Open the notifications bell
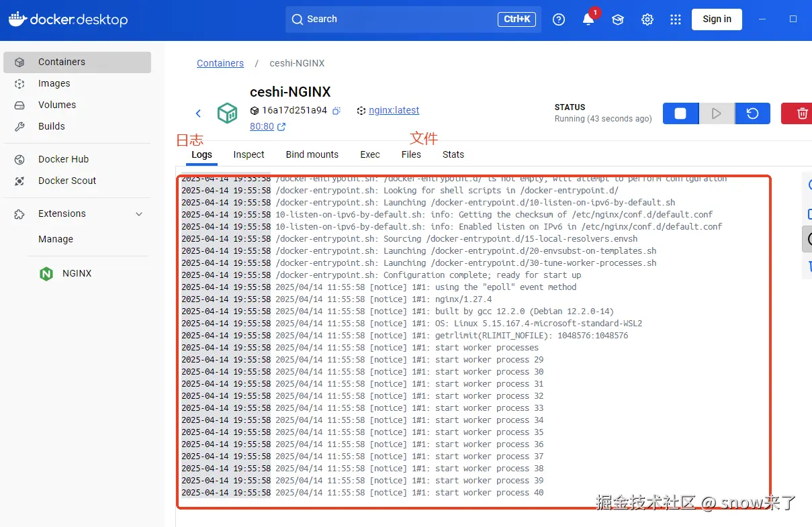 [x=588, y=19]
